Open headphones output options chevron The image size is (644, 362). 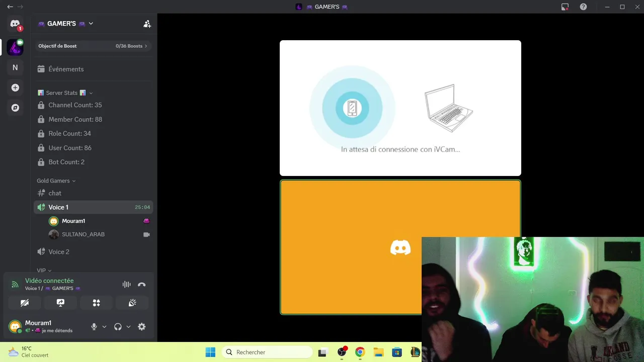click(x=128, y=327)
